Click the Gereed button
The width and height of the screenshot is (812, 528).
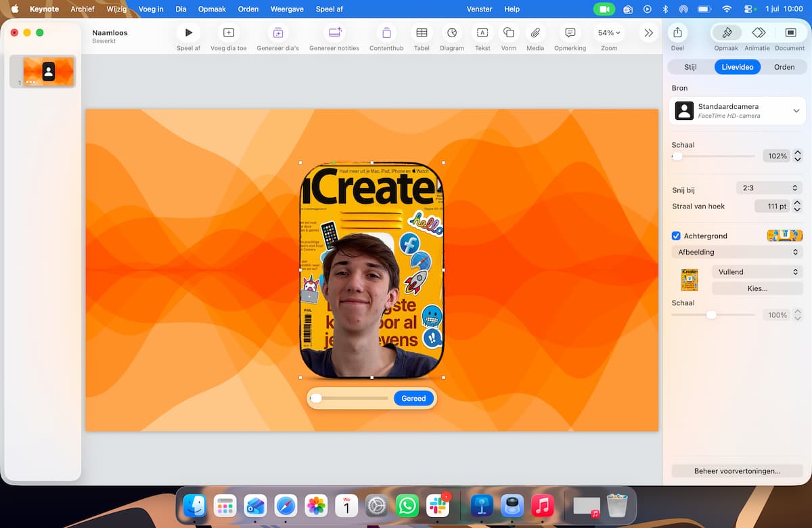(x=413, y=398)
